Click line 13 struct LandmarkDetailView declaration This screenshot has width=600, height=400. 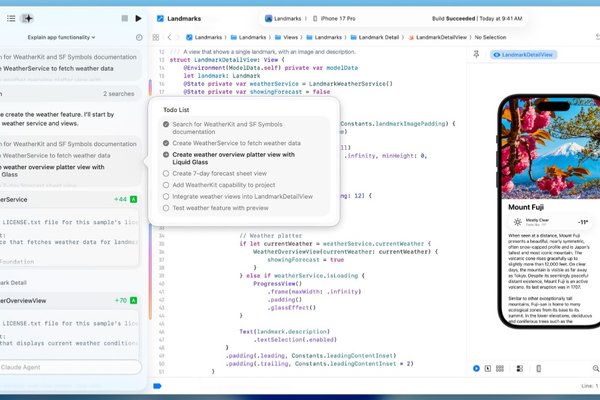(227, 60)
